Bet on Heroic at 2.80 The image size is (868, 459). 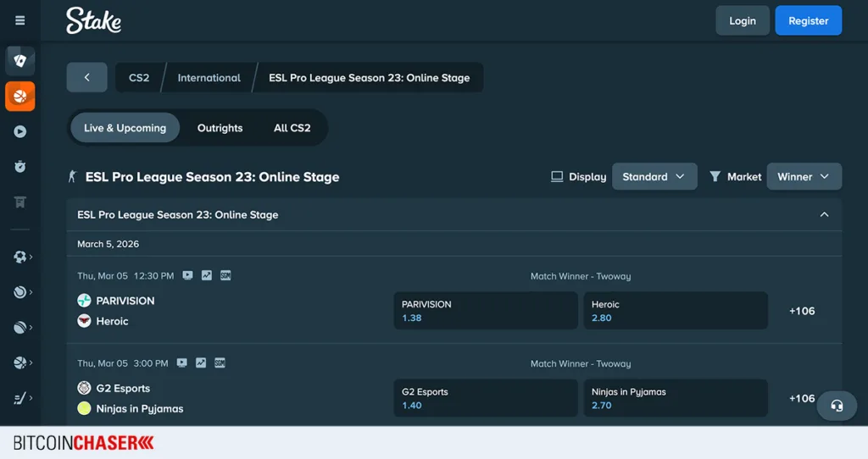click(676, 311)
